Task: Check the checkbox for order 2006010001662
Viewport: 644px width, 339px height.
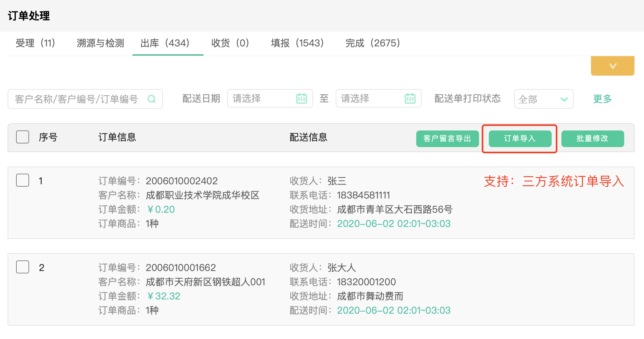Action: pyautogui.click(x=22, y=267)
